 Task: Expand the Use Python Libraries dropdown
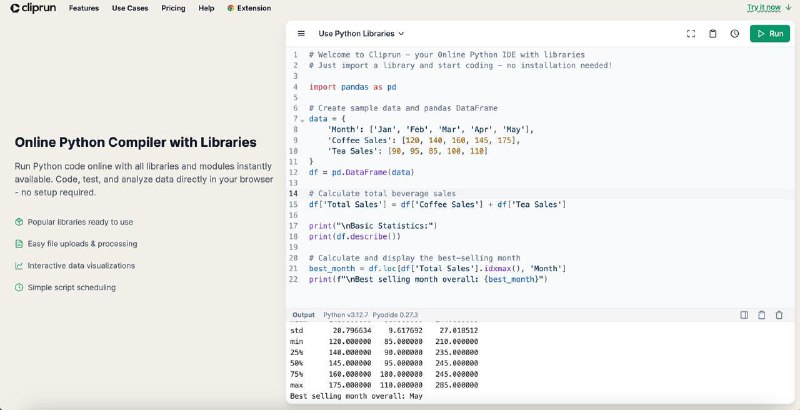point(361,34)
